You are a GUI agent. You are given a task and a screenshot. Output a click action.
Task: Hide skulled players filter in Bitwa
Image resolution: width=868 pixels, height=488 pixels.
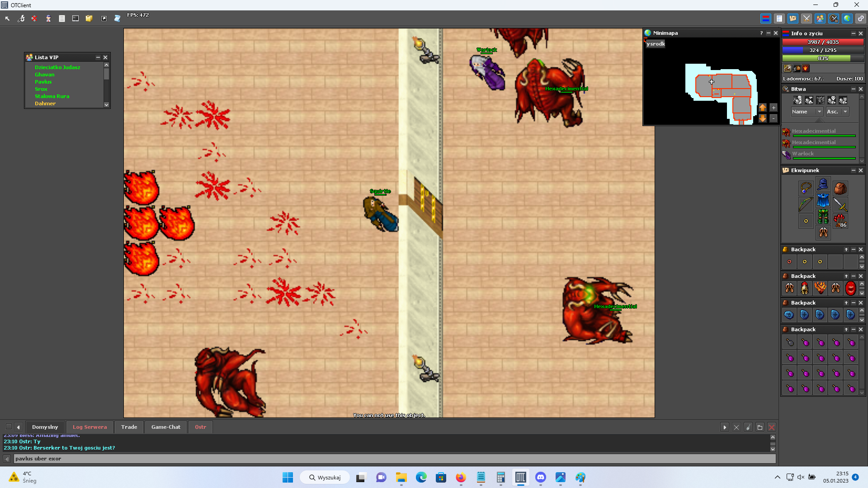pyautogui.click(x=832, y=100)
